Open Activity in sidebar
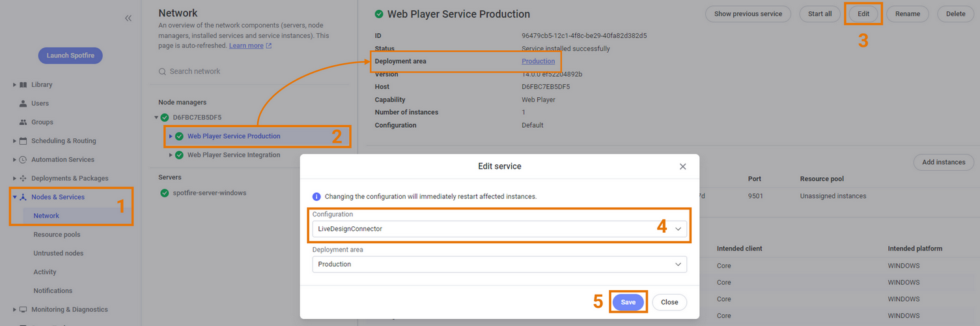 (45, 272)
